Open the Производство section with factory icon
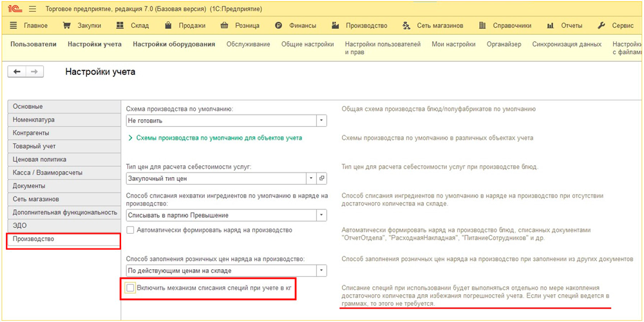The height and width of the screenshot is (322, 644). tap(359, 26)
